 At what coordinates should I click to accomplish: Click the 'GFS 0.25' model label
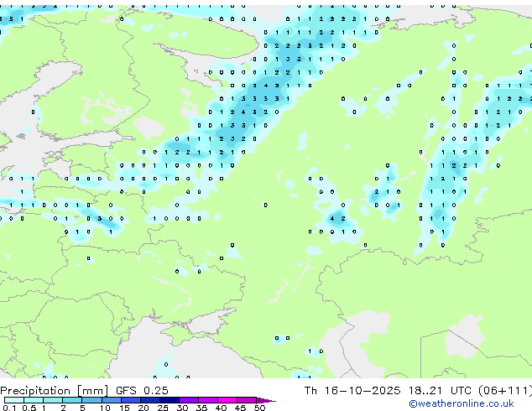click(x=142, y=391)
